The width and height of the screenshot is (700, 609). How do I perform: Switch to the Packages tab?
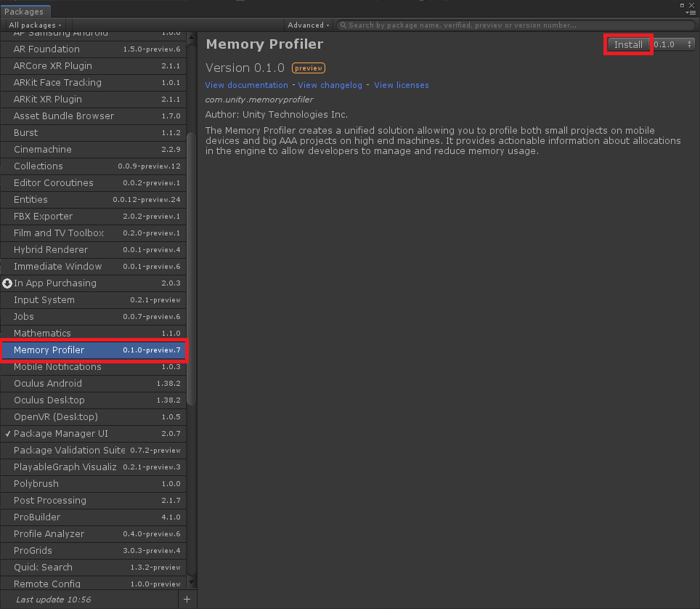[24, 12]
